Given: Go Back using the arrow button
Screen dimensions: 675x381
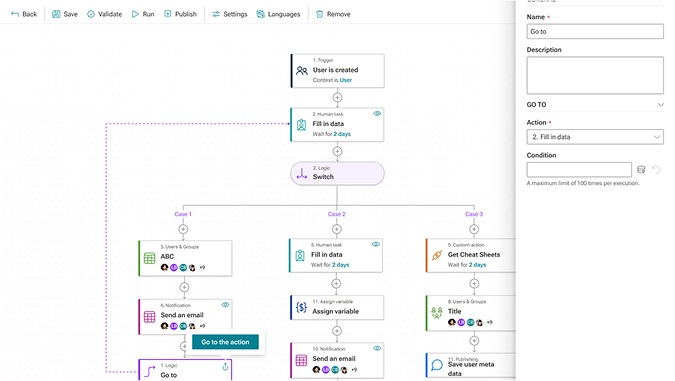Looking at the screenshot, I should tap(15, 14).
